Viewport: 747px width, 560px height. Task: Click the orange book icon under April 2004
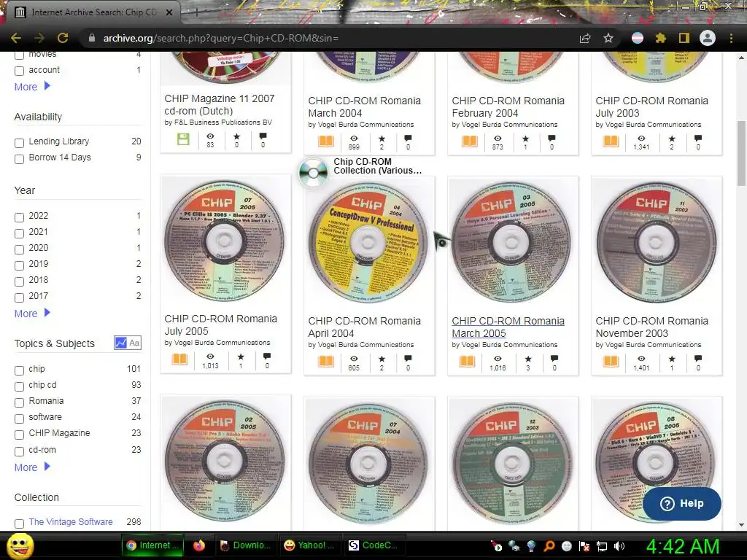[x=326, y=362]
